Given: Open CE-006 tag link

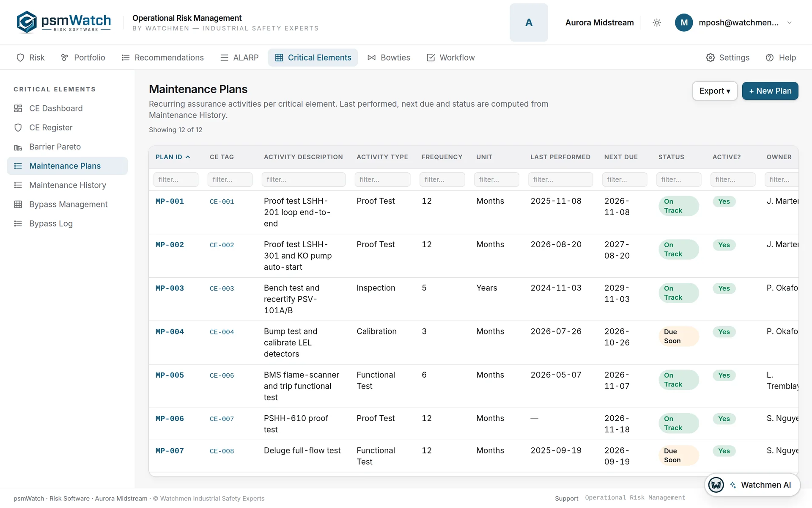Looking at the screenshot, I should point(222,375).
